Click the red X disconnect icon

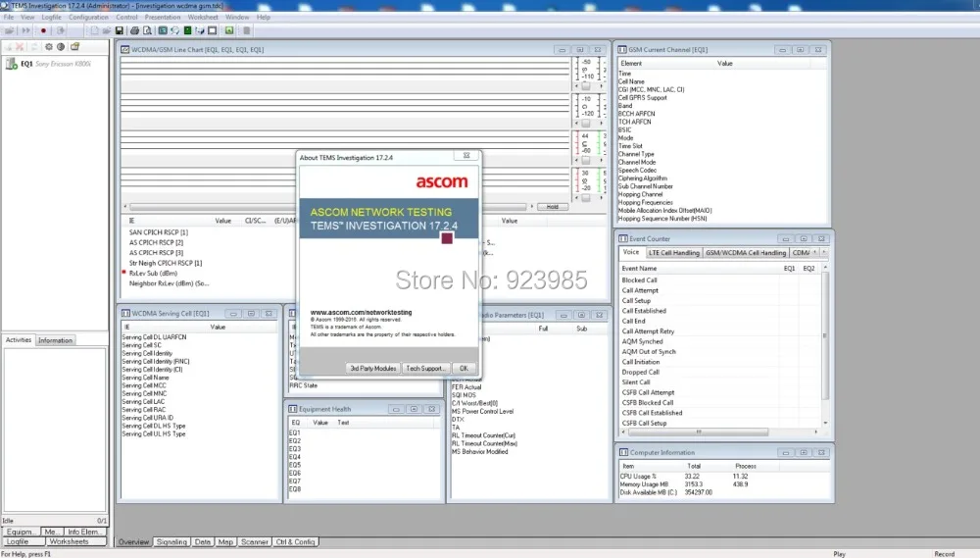[x=20, y=47]
